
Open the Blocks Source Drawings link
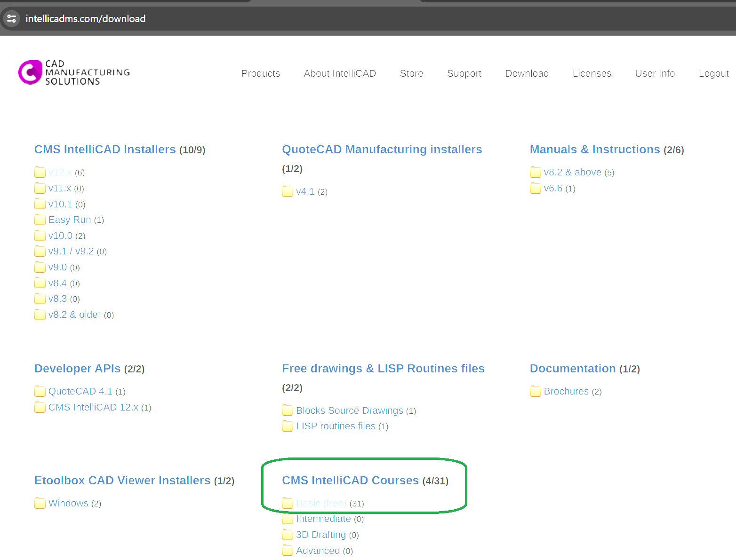point(350,411)
